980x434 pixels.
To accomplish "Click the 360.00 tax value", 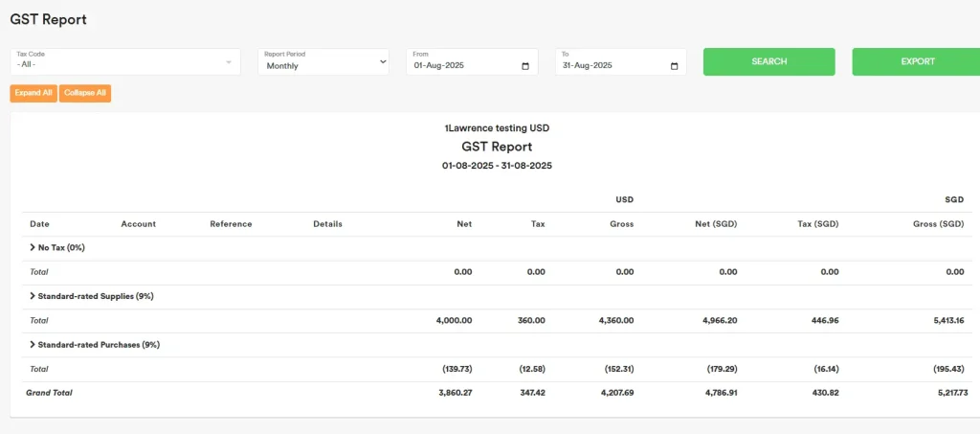I will point(531,320).
